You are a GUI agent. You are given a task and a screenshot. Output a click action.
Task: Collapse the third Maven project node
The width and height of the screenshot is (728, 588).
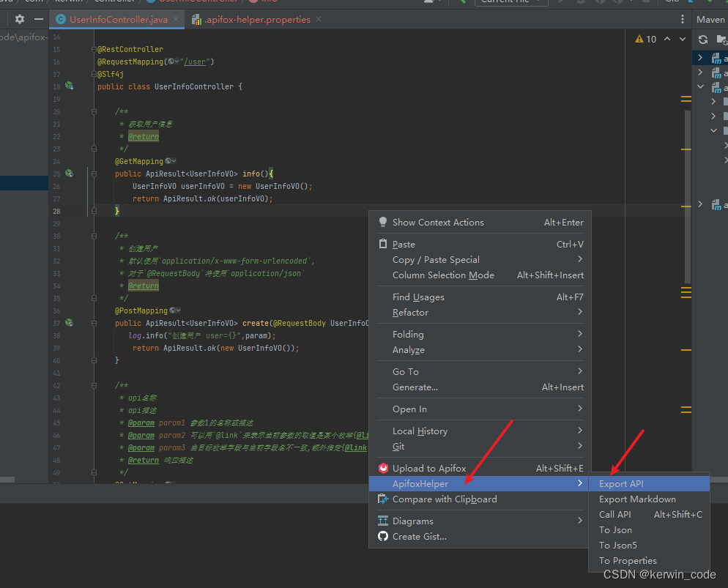(701, 87)
